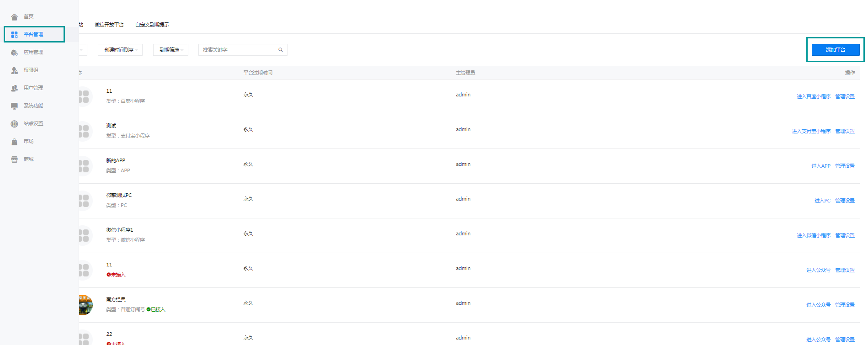Screen dimensions: 868x345
Task: Click the permission group icon
Action: click(x=14, y=70)
